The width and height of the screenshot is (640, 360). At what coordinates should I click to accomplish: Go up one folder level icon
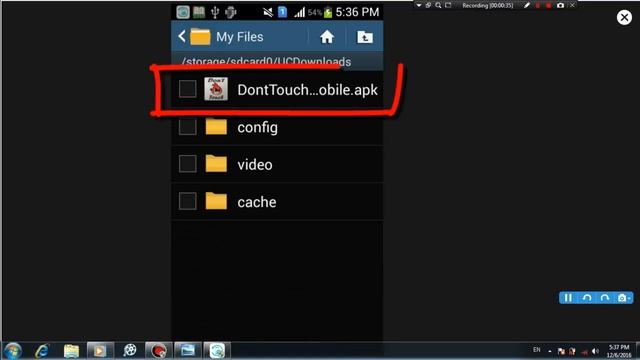click(364, 37)
